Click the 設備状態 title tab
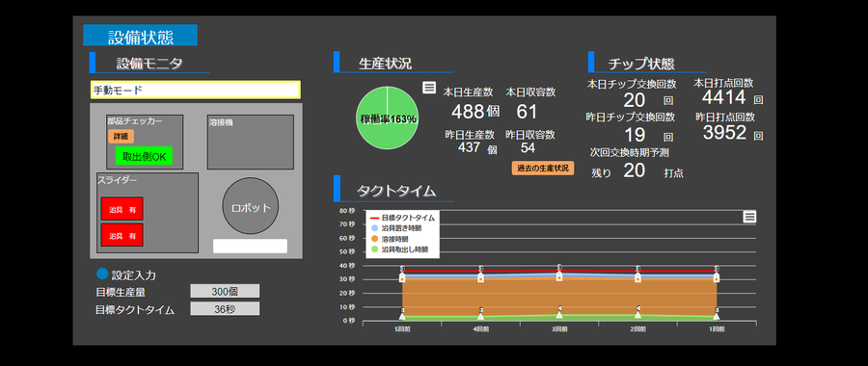The image size is (868, 366). [140, 36]
